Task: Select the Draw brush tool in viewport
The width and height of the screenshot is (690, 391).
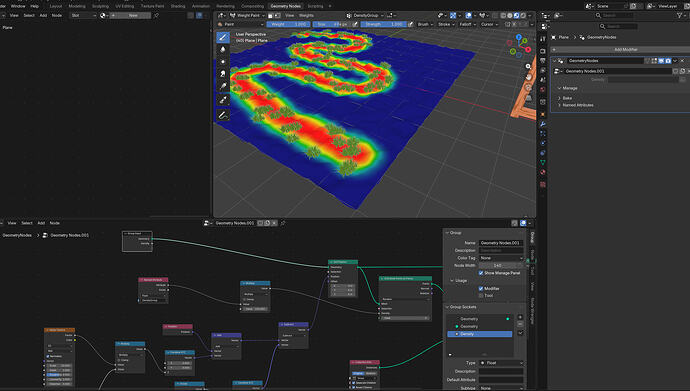Action: pos(223,37)
